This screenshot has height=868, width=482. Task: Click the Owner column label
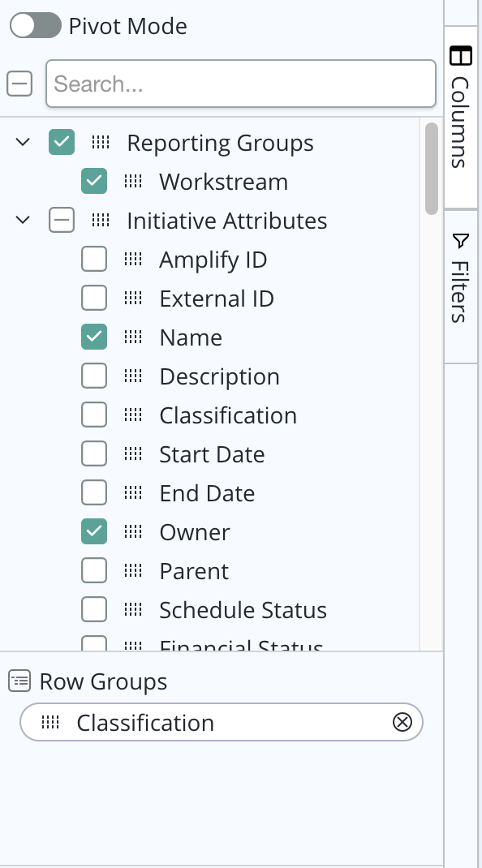(x=195, y=532)
